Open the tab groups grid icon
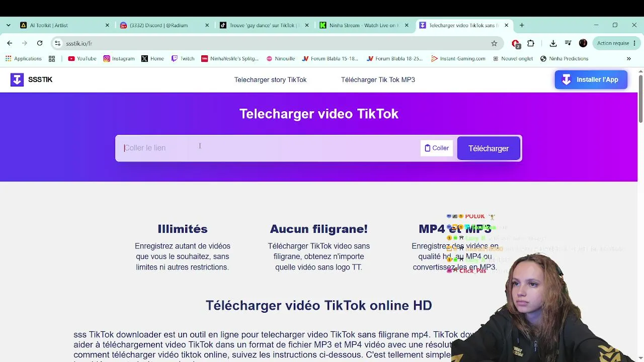 tap(52, 59)
